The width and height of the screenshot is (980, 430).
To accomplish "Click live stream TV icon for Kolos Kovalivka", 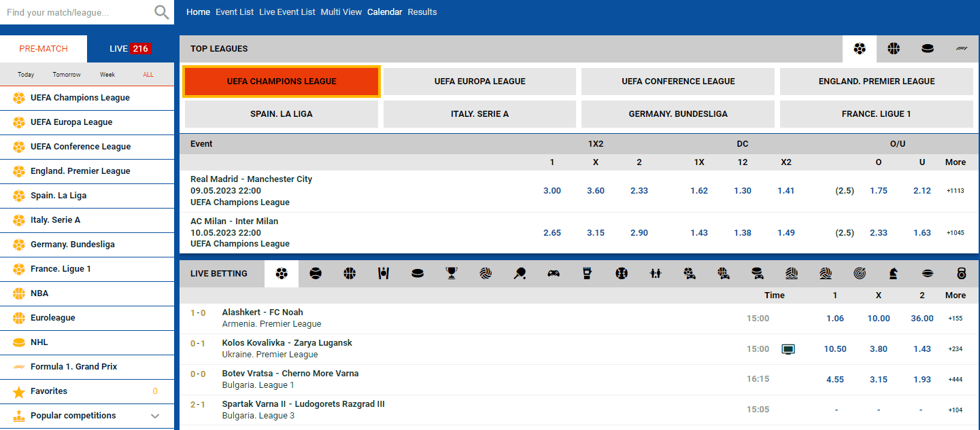I will [788, 349].
